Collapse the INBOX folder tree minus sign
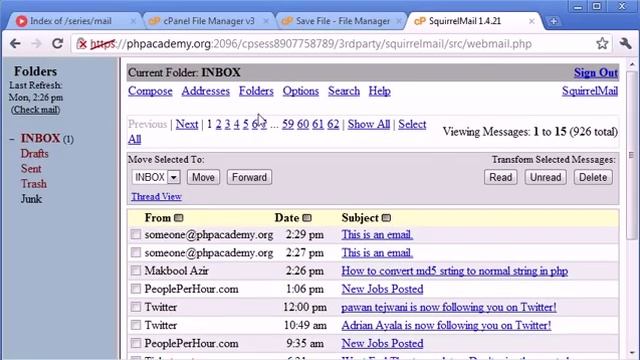 [x=12, y=139]
